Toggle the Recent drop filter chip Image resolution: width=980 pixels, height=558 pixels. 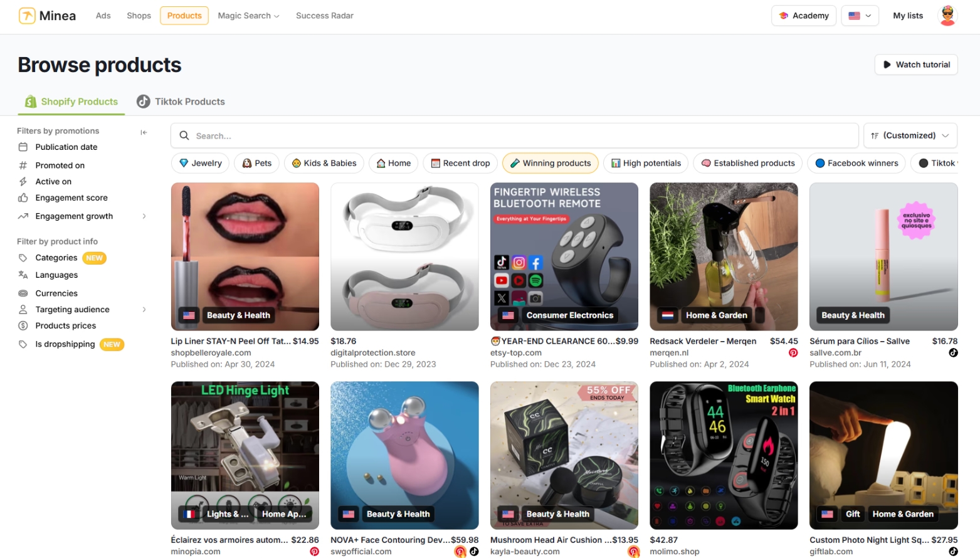point(460,164)
